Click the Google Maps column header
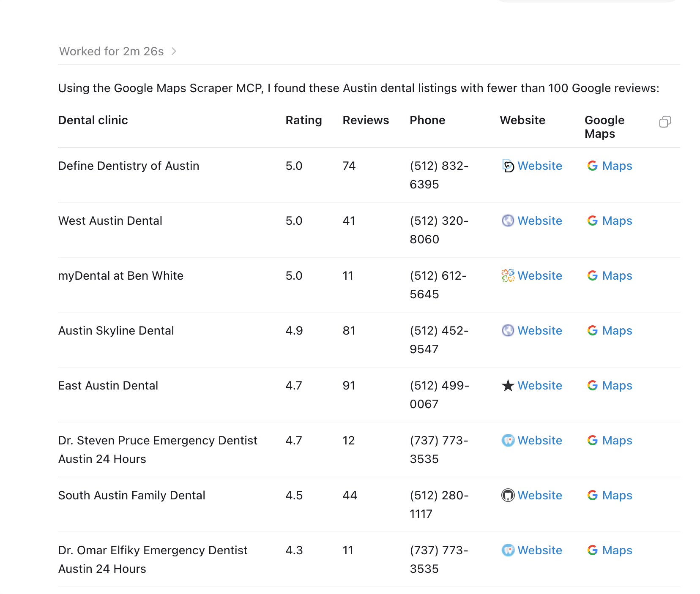 coord(604,127)
